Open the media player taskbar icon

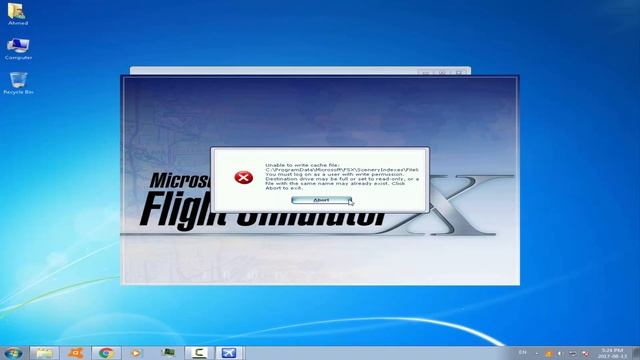coord(136,353)
